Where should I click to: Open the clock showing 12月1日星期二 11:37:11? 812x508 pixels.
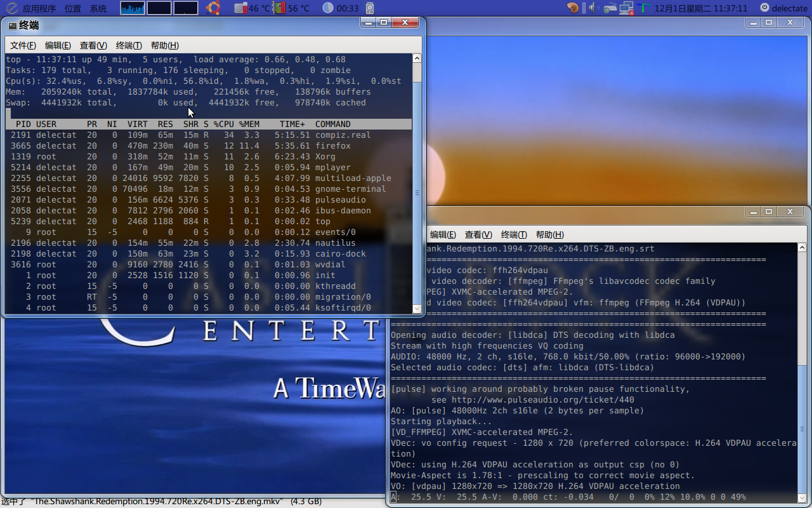point(701,8)
